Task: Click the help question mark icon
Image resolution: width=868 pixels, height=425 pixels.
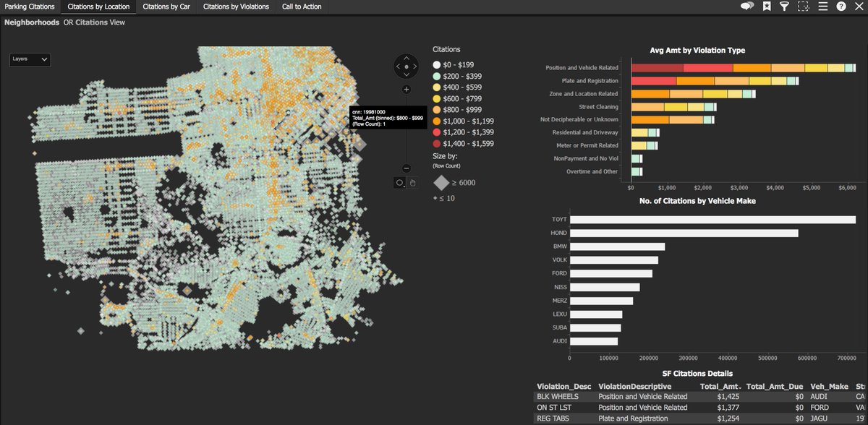Action: pos(841,7)
